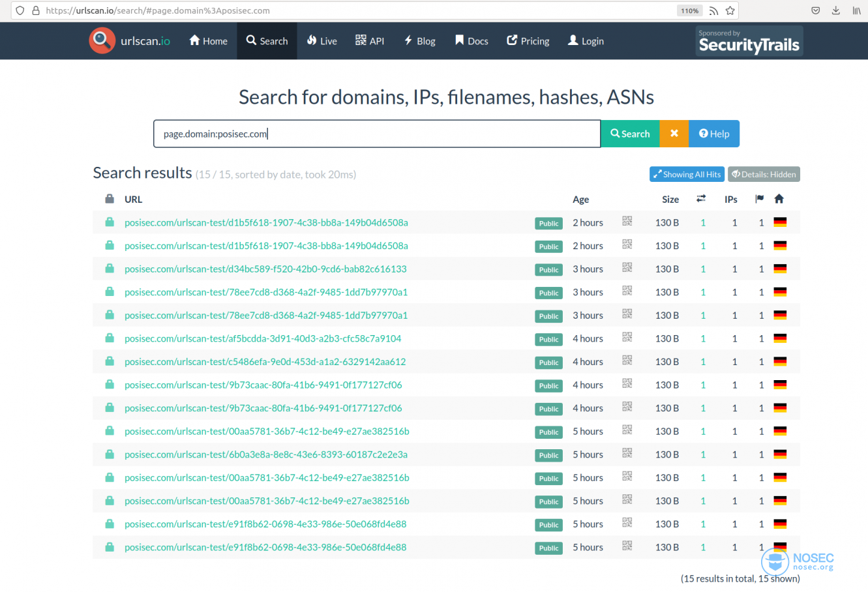
Task: Click the urlscan.io magnifier logo
Action: click(x=102, y=40)
